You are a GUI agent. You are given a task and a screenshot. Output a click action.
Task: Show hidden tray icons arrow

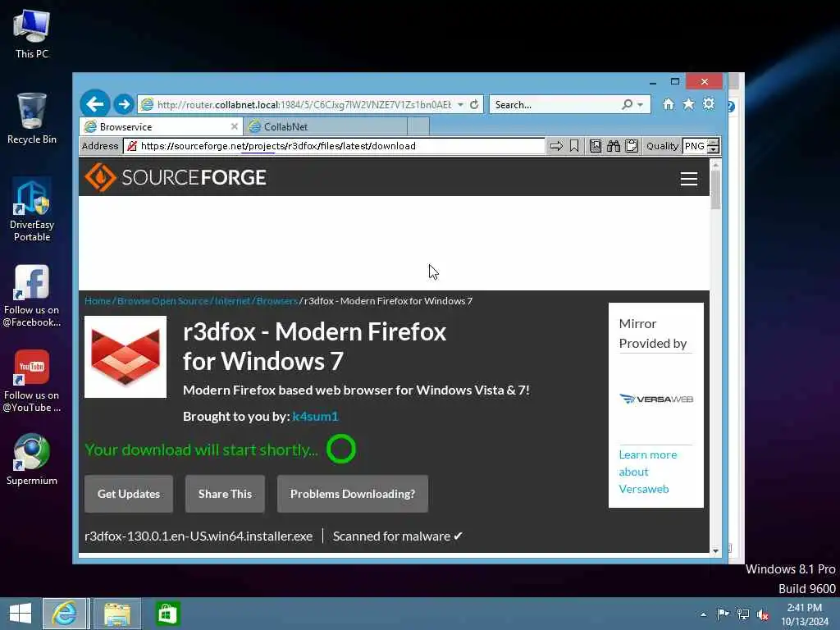703,614
